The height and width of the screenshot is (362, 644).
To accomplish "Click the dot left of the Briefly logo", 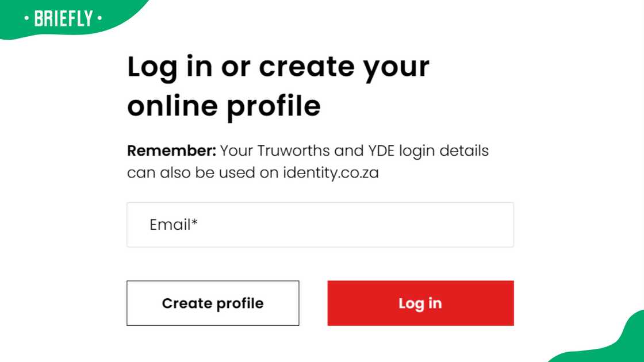I will [27, 19].
